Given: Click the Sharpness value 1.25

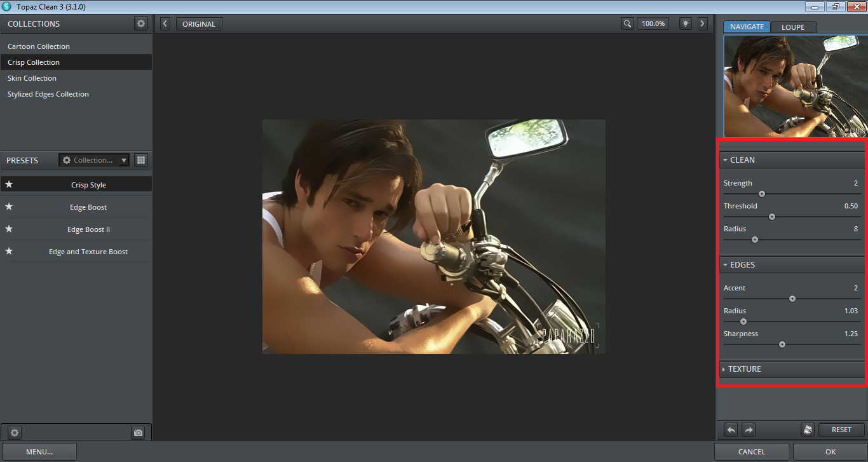Looking at the screenshot, I should 851,334.
